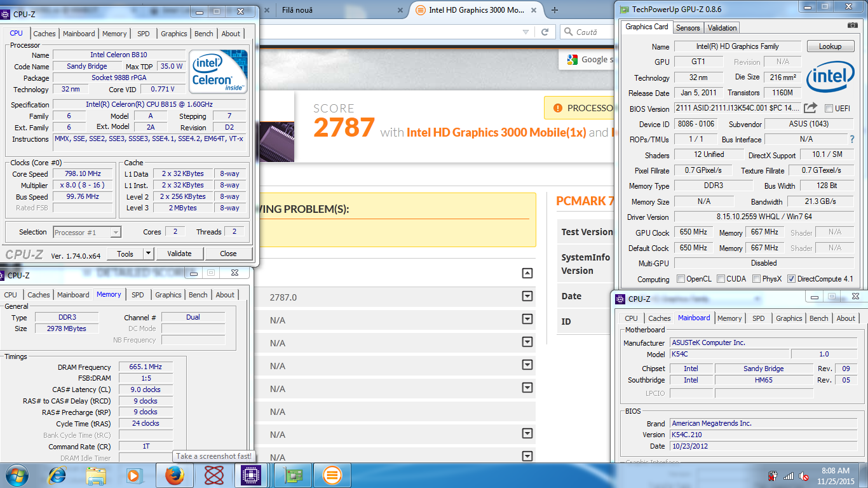Reload the page in the browser
The height and width of the screenshot is (488, 868).
(x=545, y=32)
